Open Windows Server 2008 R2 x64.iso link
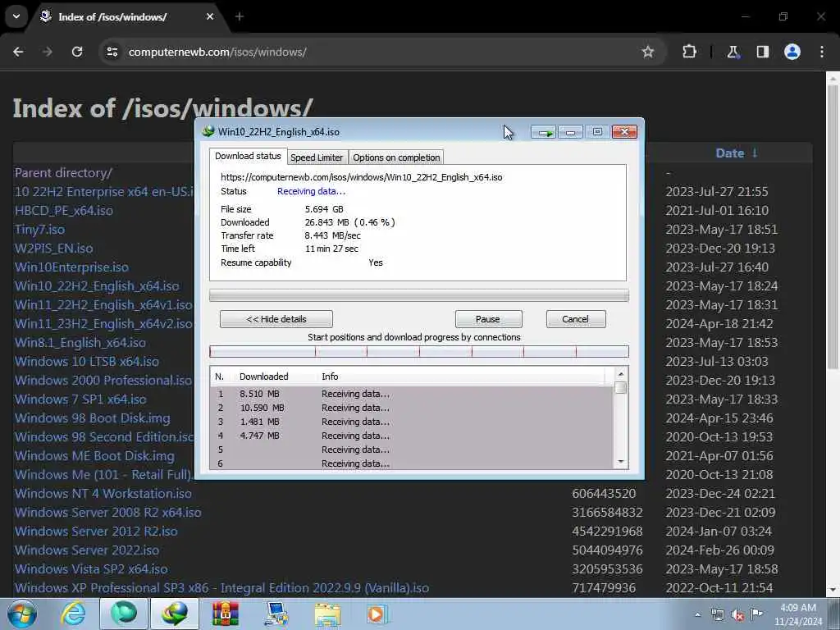 tap(107, 513)
